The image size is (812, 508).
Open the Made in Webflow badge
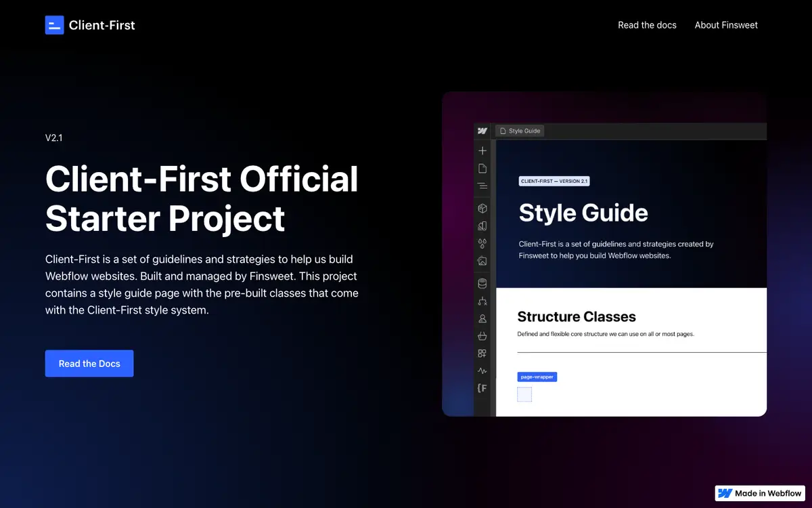(x=760, y=493)
